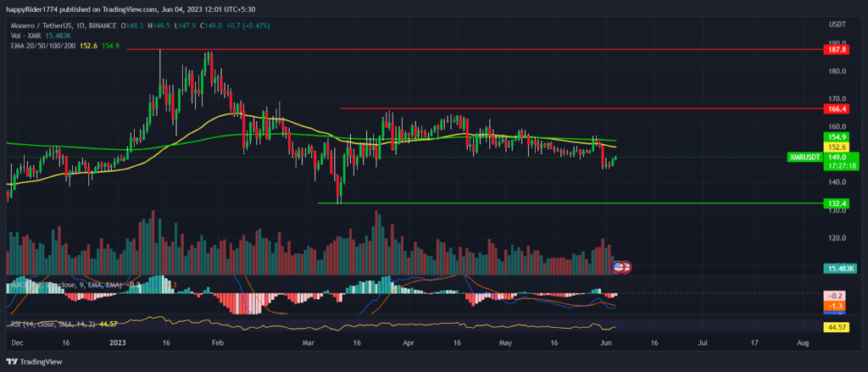Click the XMRUSDT symbol label

804,158
